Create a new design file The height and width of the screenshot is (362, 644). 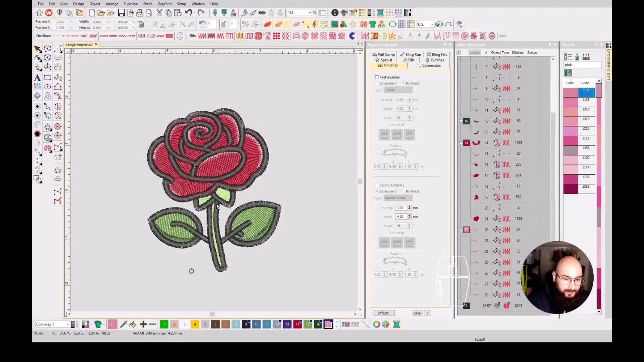click(x=92, y=13)
